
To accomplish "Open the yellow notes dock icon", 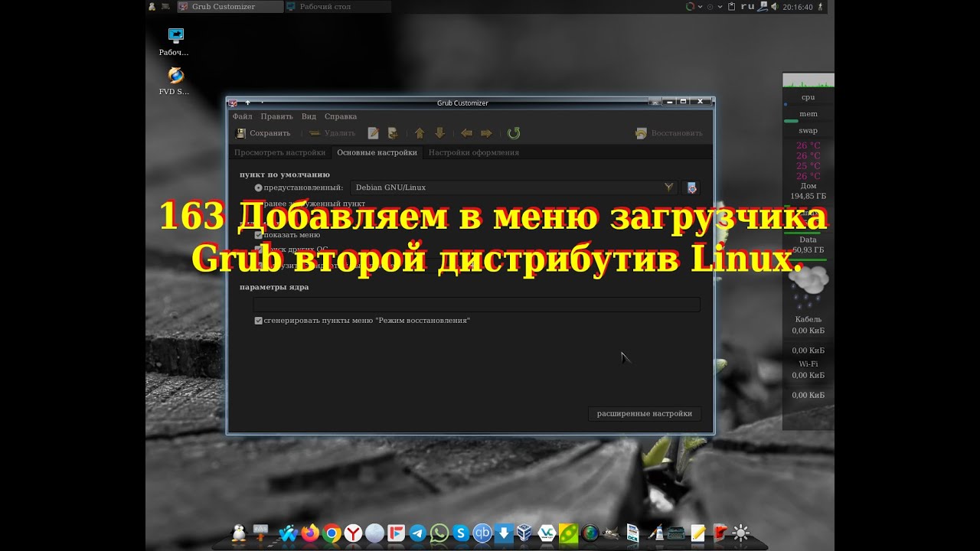I will click(x=697, y=533).
